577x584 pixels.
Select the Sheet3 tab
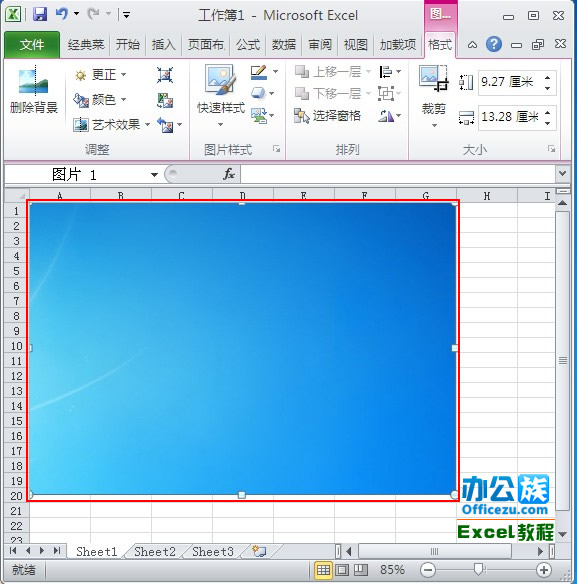click(x=213, y=552)
